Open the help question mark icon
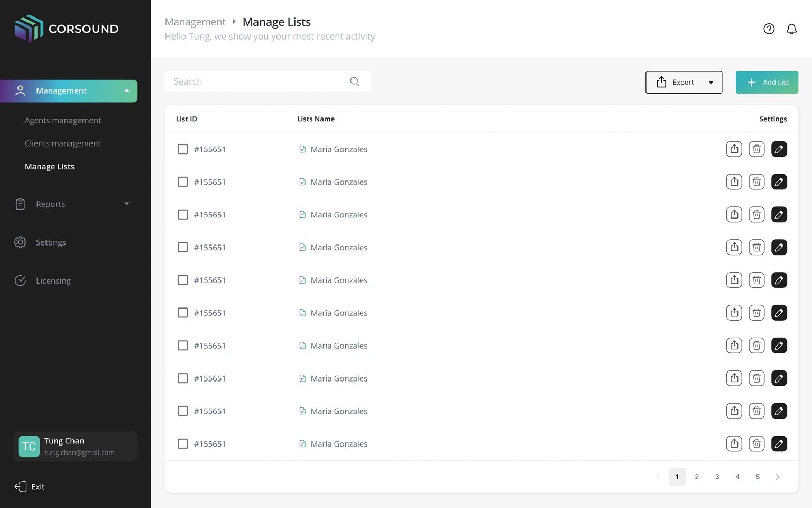The height and width of the screenshot is (508, 812). coord(769,29)
